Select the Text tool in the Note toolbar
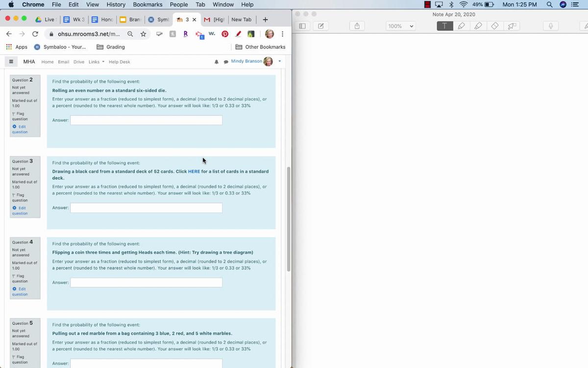Viewport: 588px width, 368px height. [444, 26]
